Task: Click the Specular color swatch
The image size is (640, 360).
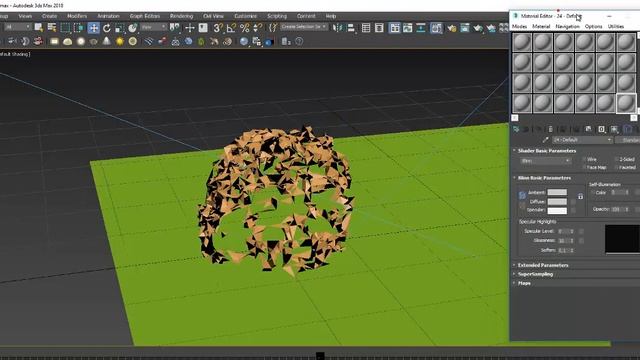Action: (557, 211)
